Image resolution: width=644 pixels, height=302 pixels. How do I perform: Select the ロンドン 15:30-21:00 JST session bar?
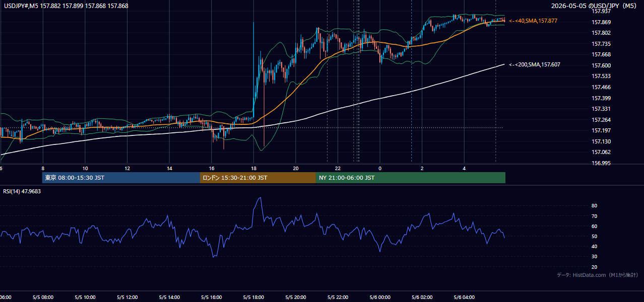point(258,178)
